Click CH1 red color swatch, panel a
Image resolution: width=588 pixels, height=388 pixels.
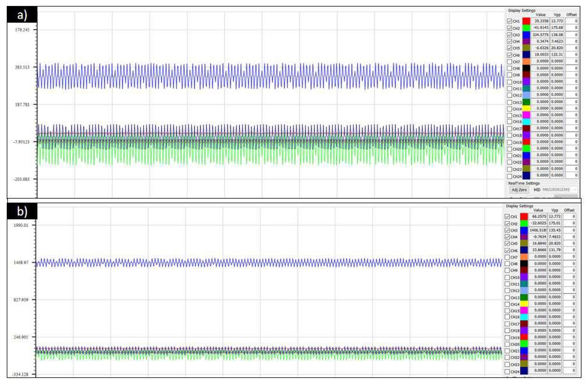[526, 21]
